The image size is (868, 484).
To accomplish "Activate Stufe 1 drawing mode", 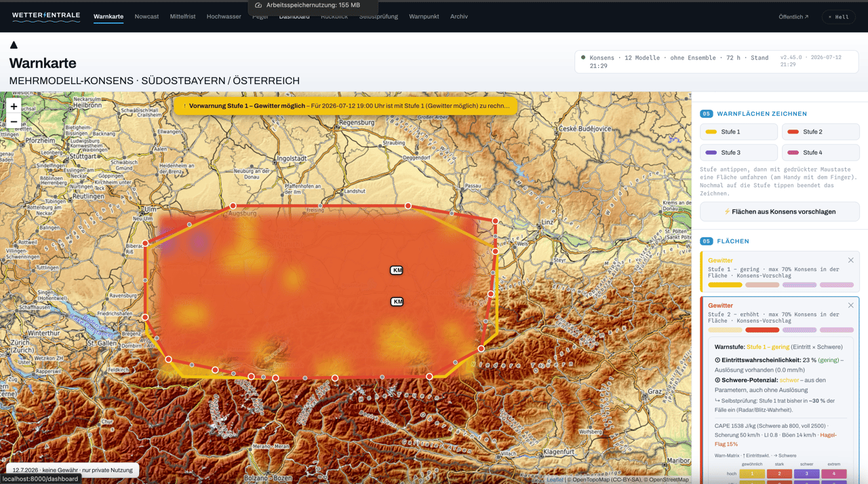I will [738, 132].
